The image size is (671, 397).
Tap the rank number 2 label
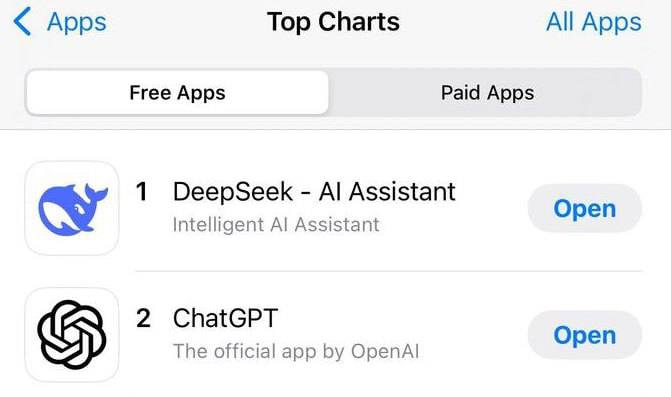[143, 318]
